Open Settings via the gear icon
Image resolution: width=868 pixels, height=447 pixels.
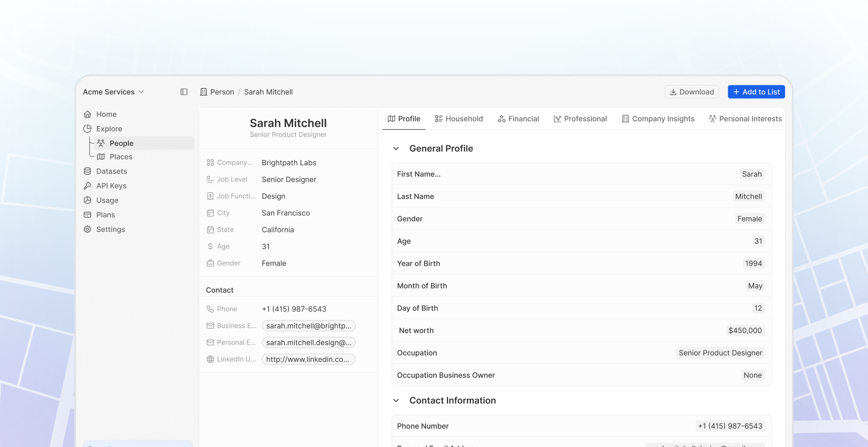click(x=88, y=229)
